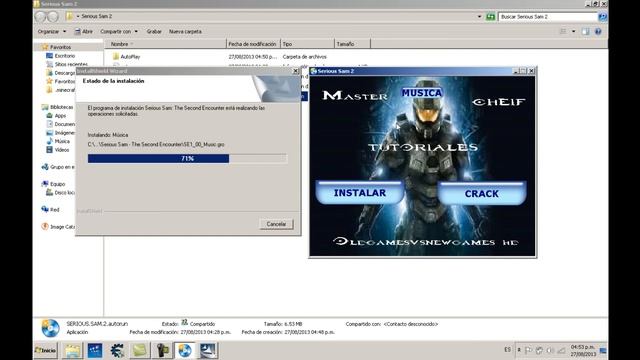Click the MUSICA button in autorun window
This screenshot has width=640, height=360.
[422, 93]
